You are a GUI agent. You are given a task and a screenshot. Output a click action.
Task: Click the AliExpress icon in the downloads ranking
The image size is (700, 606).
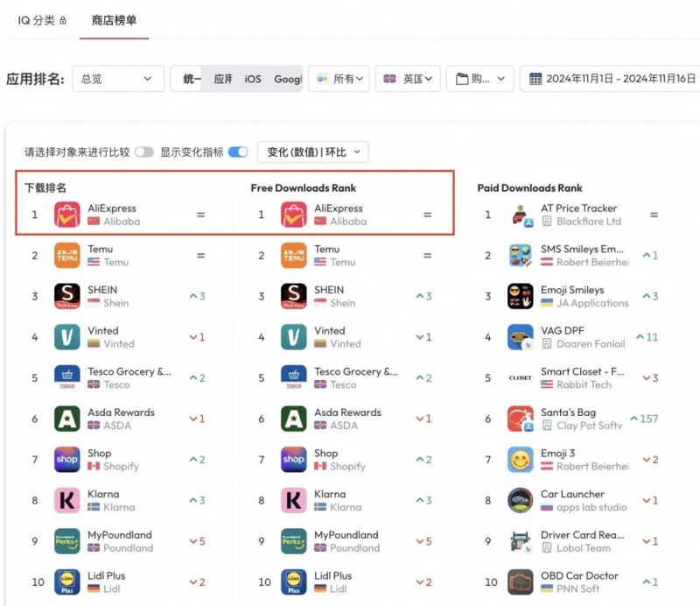(x=67, y=215)
